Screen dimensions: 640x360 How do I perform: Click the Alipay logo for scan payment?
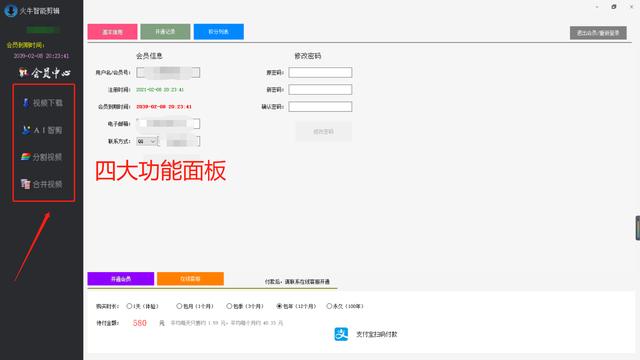click(341, 334)
